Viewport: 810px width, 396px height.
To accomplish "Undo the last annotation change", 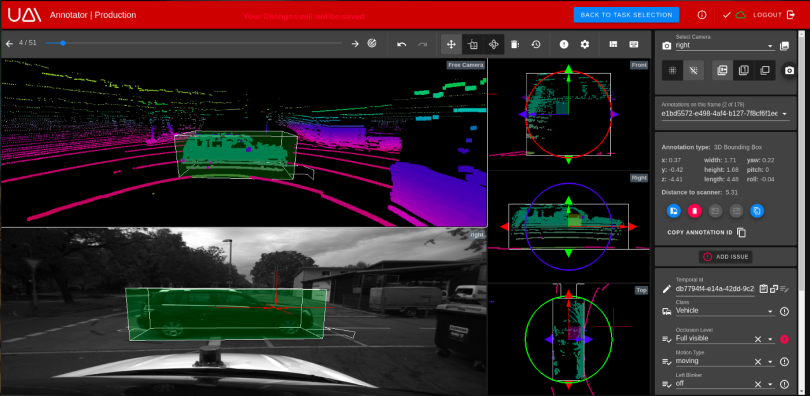I will (x=401, y=44).
